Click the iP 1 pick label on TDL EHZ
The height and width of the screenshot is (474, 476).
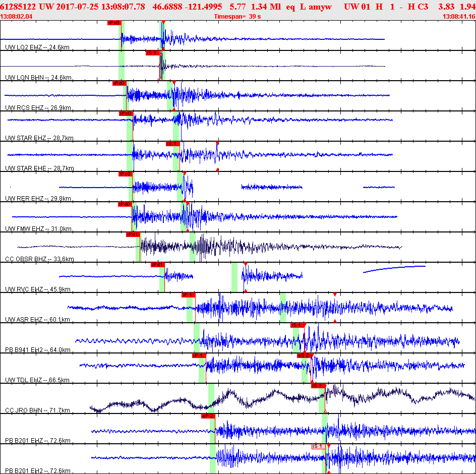coord(199,355)
